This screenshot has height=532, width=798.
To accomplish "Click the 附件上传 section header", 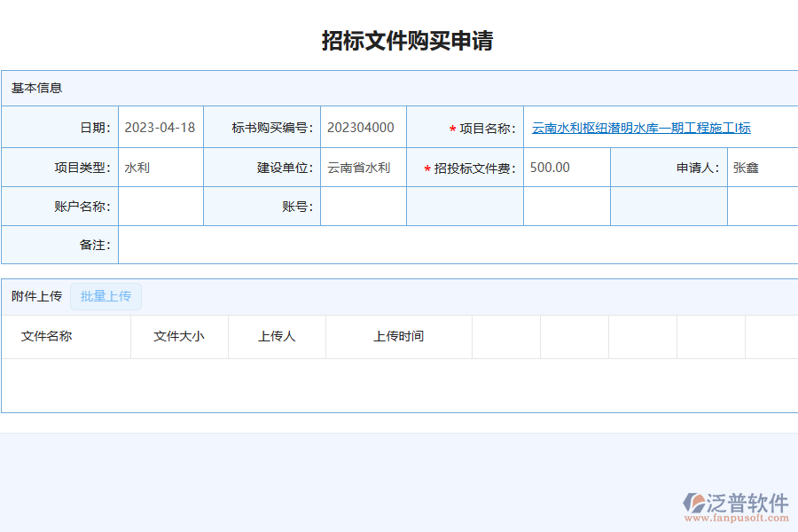I will [35, 296].
